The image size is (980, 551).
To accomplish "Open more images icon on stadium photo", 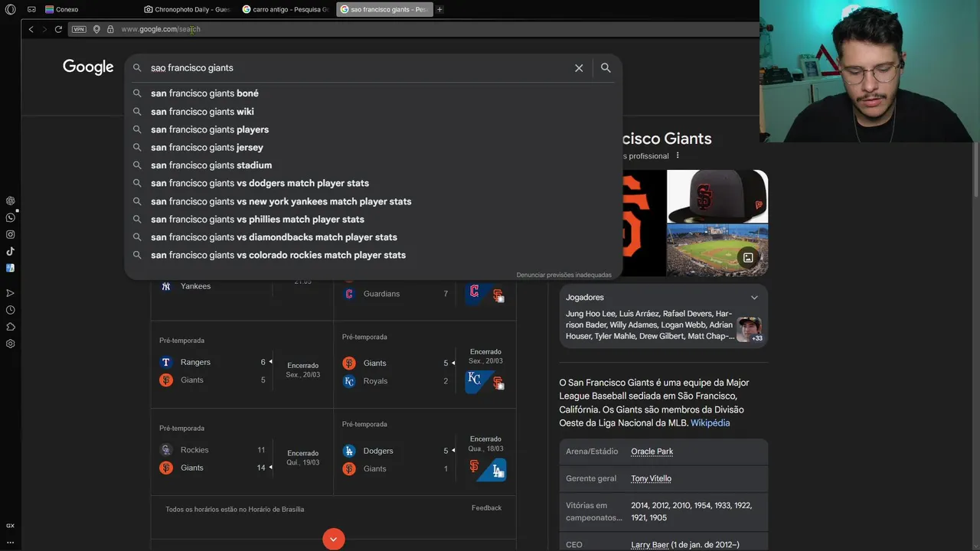I will 748,257.
